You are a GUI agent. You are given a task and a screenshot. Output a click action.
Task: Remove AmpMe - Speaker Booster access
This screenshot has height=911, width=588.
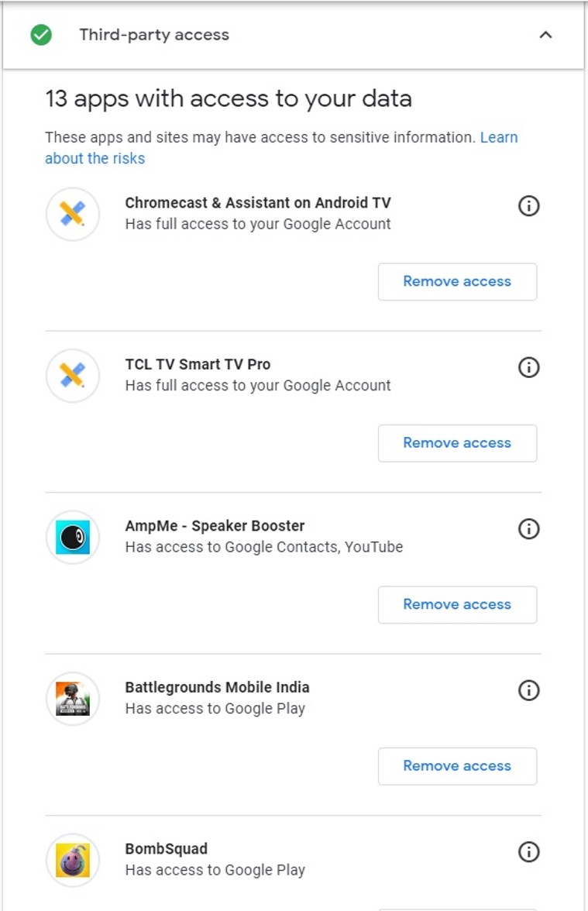click(x=457, y=604)
